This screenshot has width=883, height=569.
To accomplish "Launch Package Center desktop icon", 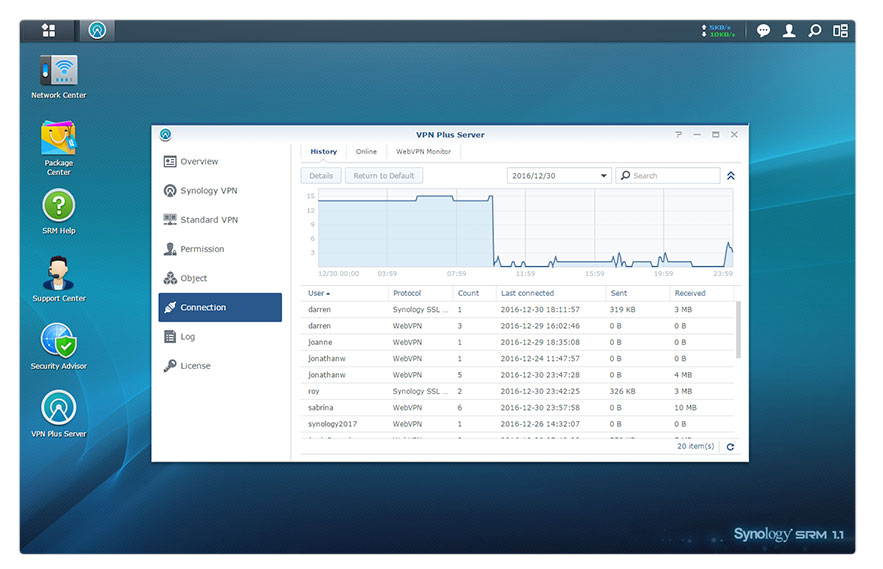I will (x=59, y=148).
